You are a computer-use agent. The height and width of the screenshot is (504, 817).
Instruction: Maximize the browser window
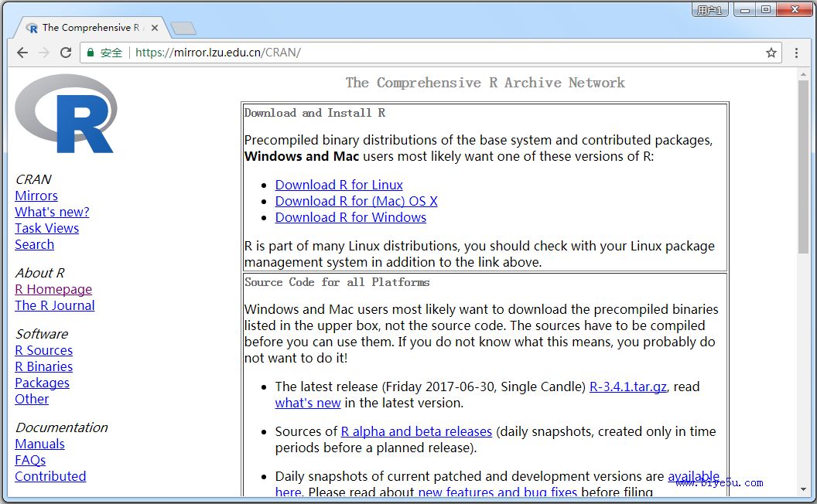pos(765,9)
